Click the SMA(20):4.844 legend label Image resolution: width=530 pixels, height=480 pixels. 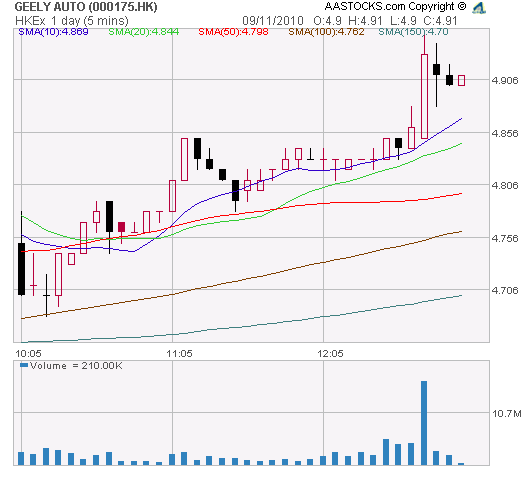(144, 32)
